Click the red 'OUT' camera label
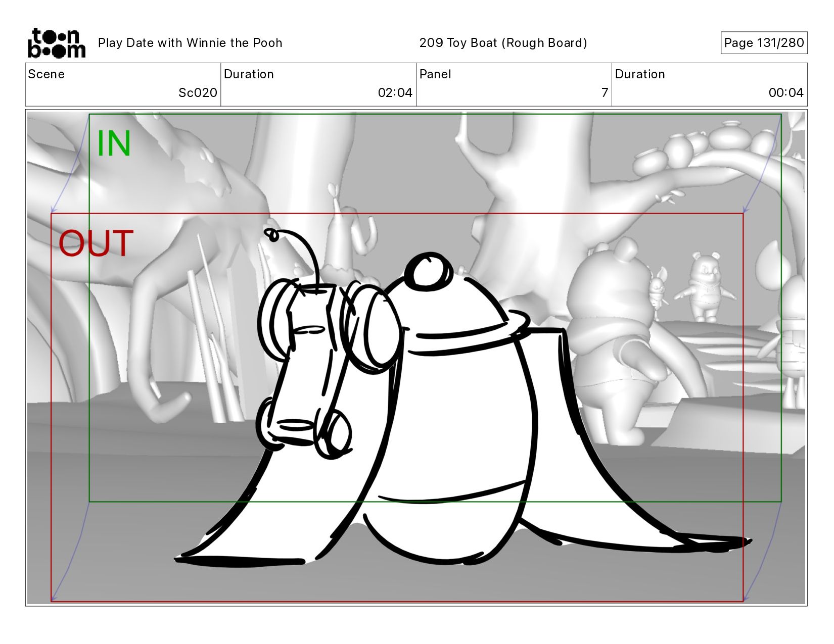 click(x=96, y=243)
